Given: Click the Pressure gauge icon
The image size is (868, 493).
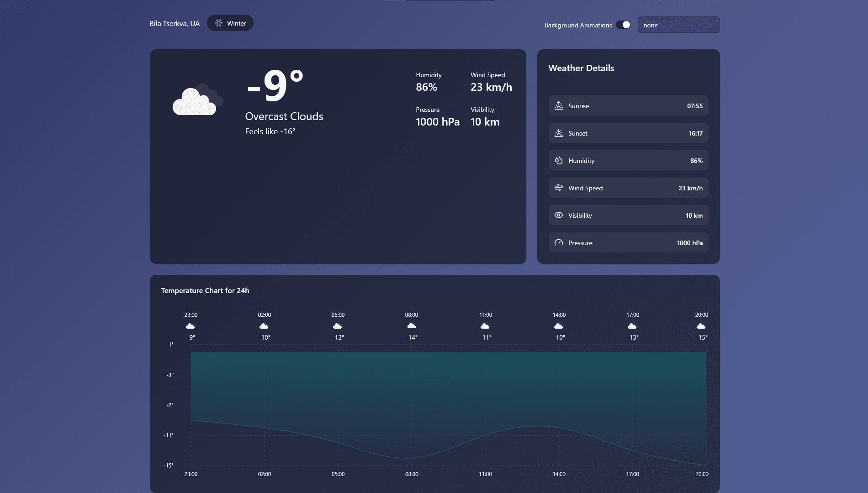Looking at the screenshot, I should 558,242.
